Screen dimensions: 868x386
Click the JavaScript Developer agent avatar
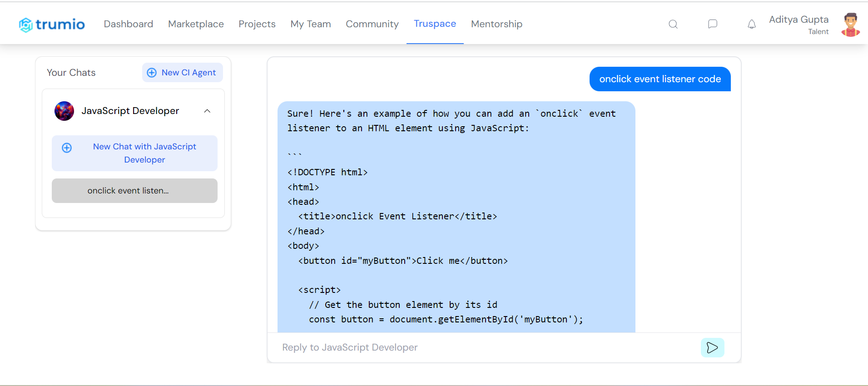(64, 111)
